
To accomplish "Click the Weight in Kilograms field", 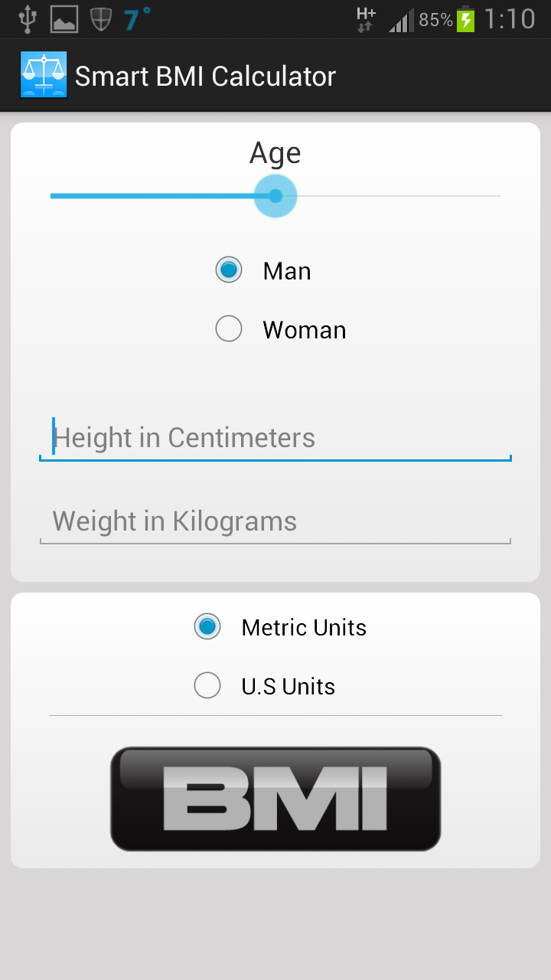I will [275, 521].
